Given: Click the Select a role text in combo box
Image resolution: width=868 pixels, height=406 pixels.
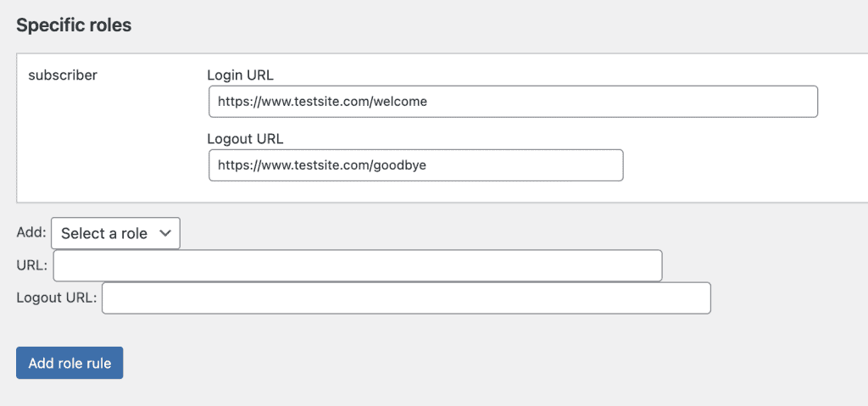Looking at the screenshot, I should (x=104, y=234).
